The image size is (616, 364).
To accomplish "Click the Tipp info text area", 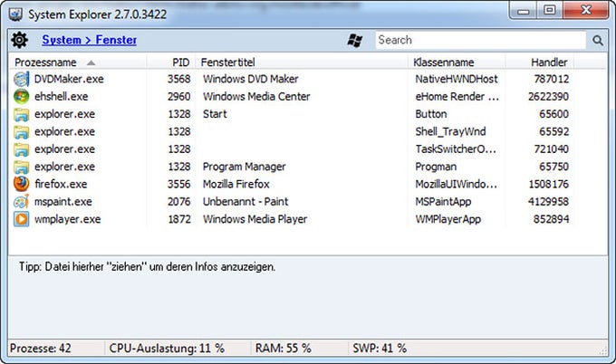I will (148, 267).
